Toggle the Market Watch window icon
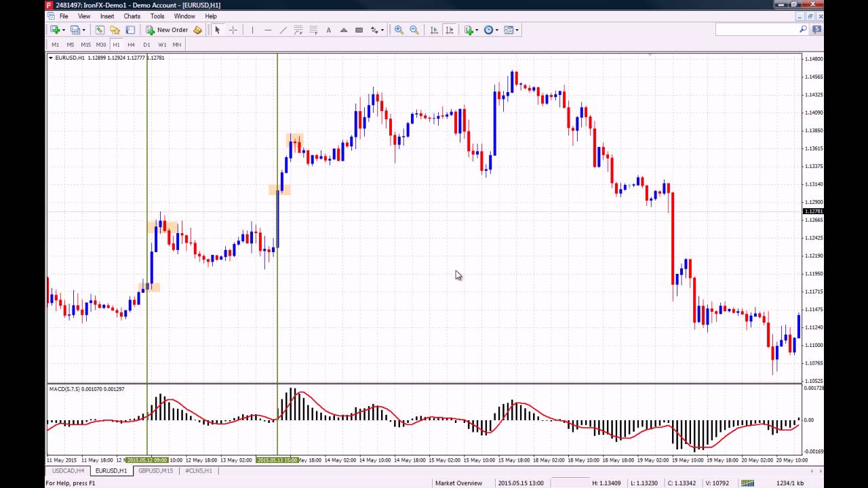The width and height of the screenshot is (868, 488). 100,30
